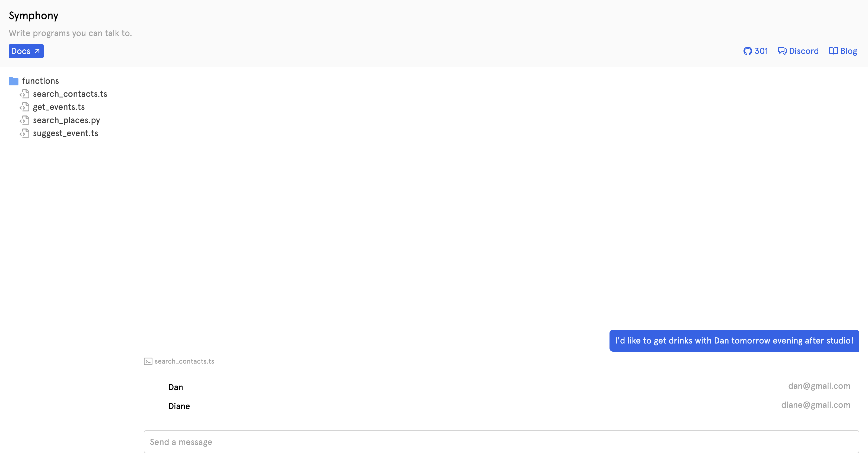Open get_events.ts in the file tree
Image resolution: width=868 pixels, height=462 pixels.
(x=59, y=107)
